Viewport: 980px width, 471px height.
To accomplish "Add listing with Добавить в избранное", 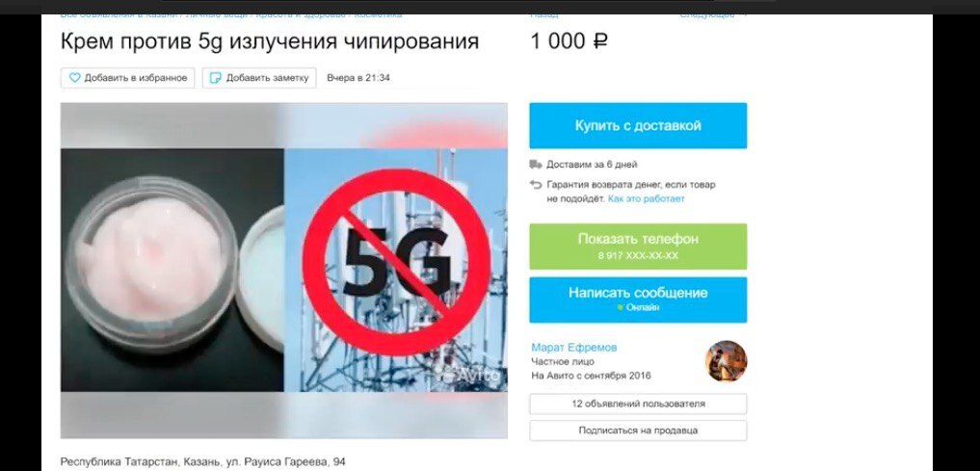I will pos(127,78).
